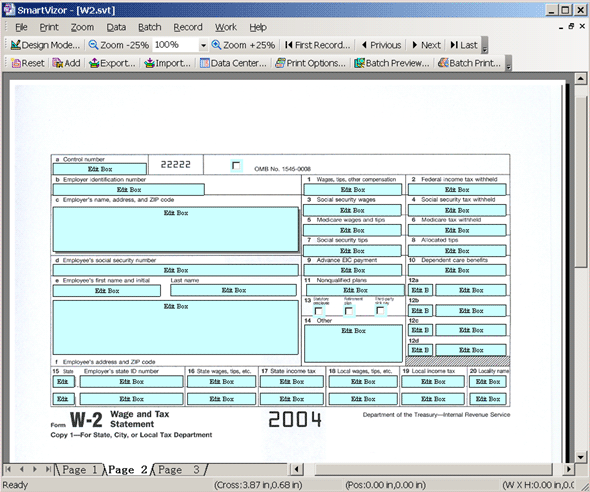Screen dimensions: 590x492
Task: Click Employee's first name and initial box
Action: pyautogui.click(x=107, y=290)
